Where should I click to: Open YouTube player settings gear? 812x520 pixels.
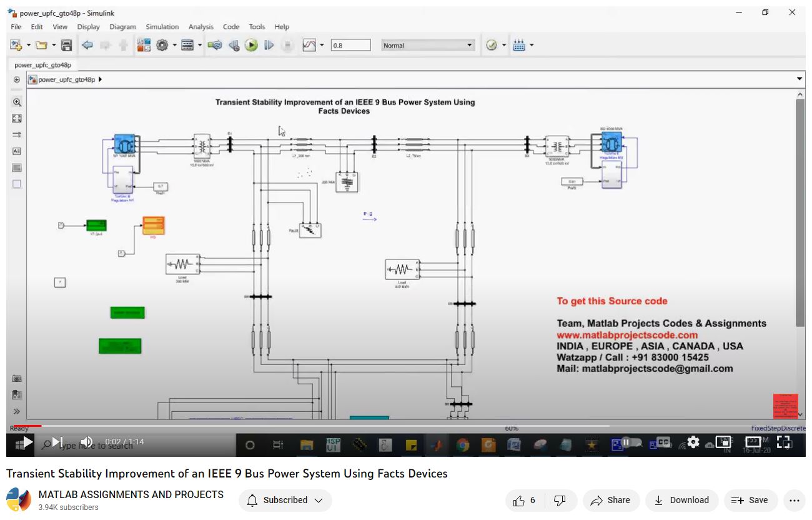693,442
